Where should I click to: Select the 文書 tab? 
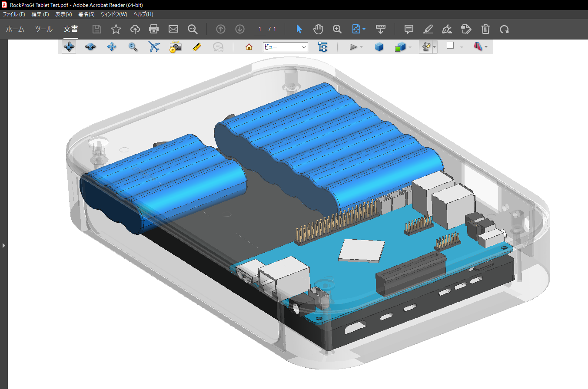click(71, 29)
